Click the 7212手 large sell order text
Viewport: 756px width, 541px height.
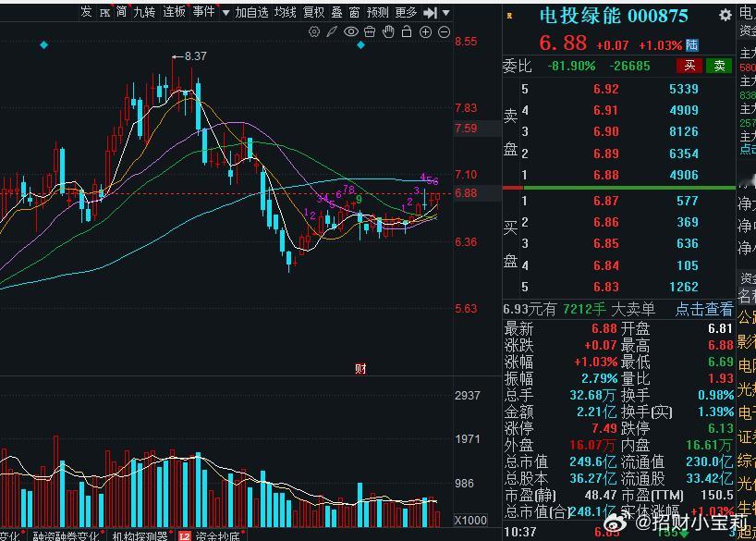pyautogui.click(x=584, y=309)
